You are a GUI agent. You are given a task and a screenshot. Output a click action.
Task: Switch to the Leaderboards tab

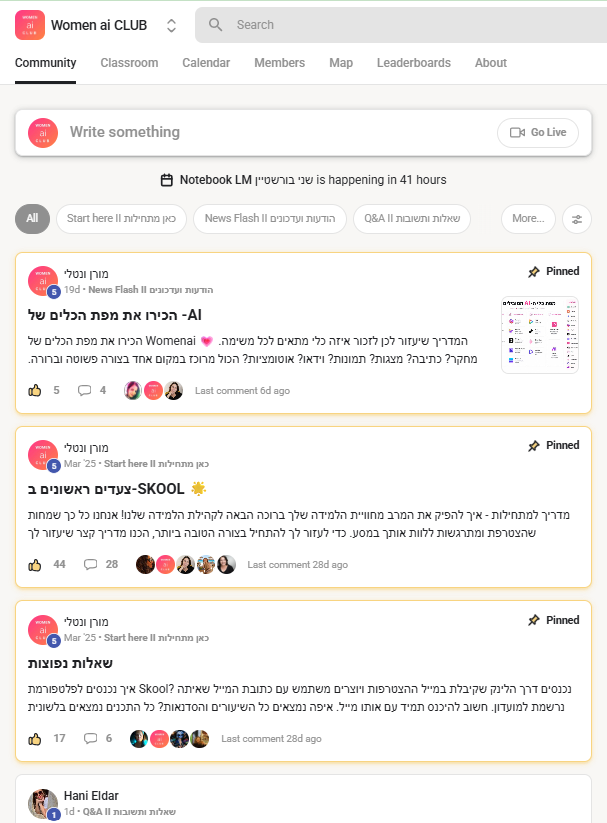pos(414,63)
